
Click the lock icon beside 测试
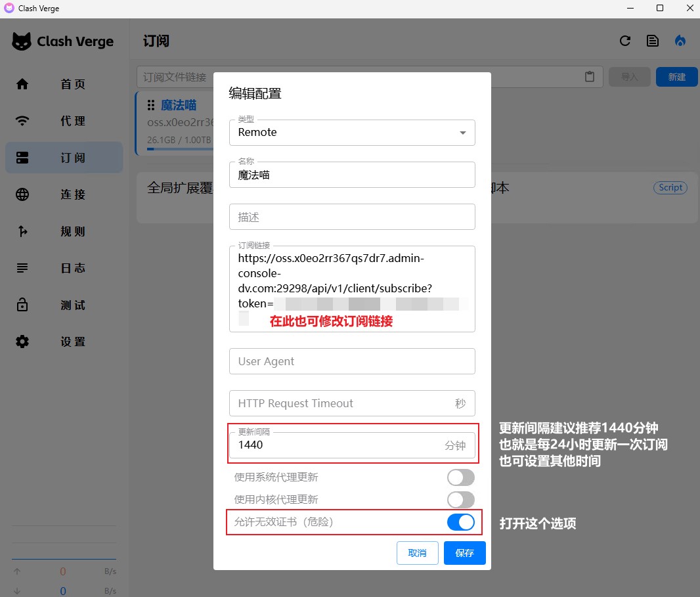[22, 305]
